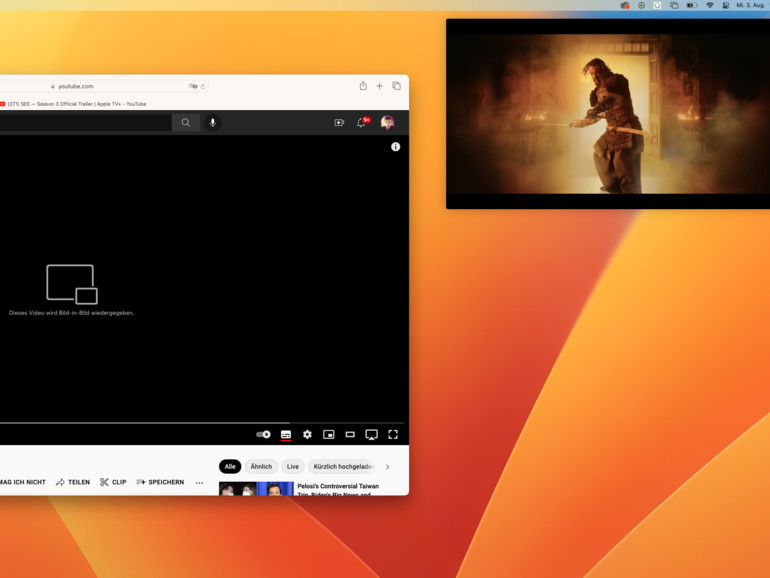The width and height of the screenshot is (770, 578).
Task: Click the Speichern button
Action: tap(160, 482)
